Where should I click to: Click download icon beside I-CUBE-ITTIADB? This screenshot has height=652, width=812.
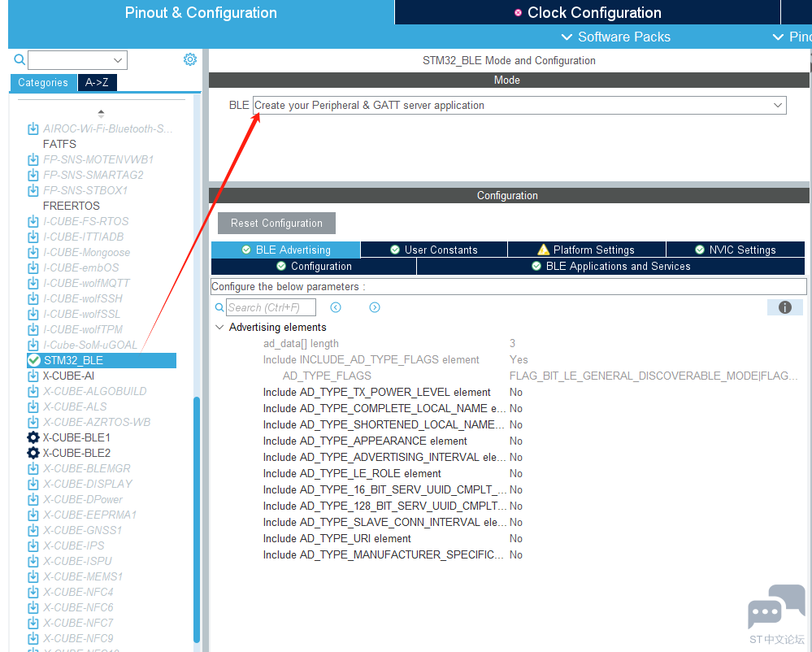[33, 237]
